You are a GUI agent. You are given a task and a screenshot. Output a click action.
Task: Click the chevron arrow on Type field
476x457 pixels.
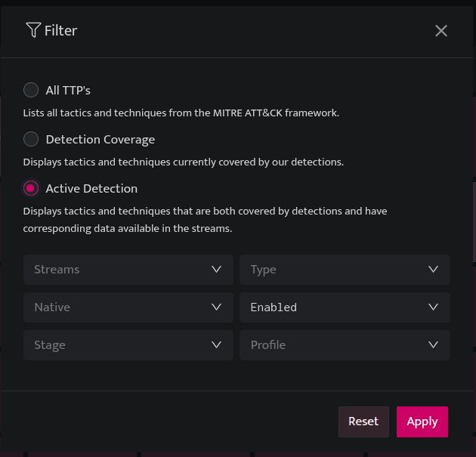tap(433, 269)
